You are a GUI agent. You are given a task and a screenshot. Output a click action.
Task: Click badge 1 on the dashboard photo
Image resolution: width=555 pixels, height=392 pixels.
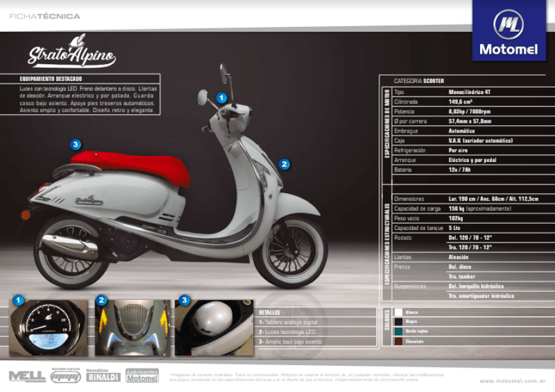[19, 300]
